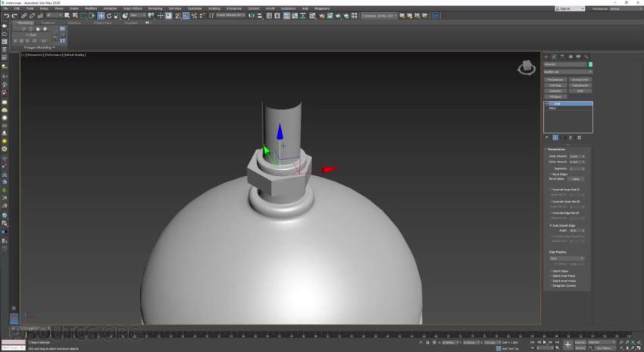Enable Override Edge Mat ID checkbox
The image size is (644, 352).
click(551, 213)
